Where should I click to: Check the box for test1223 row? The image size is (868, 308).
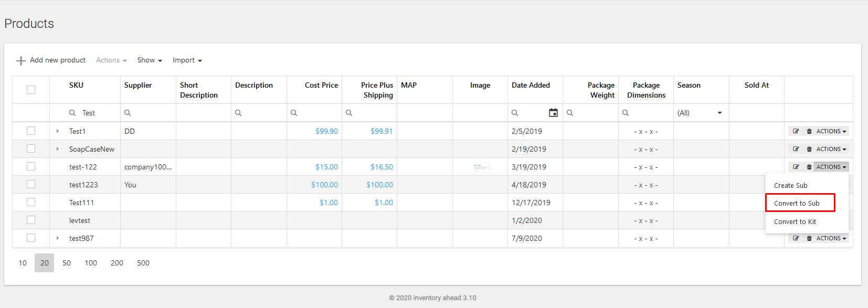[31, 184]
